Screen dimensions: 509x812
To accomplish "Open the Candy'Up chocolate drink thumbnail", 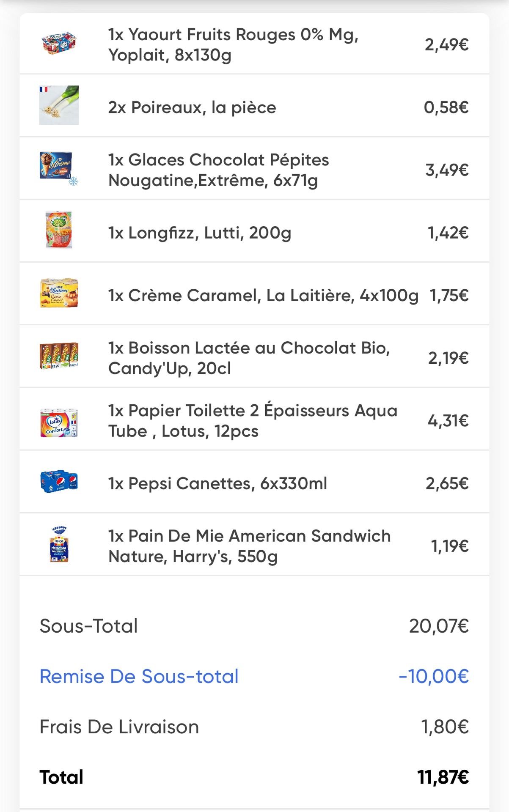I will pyautogui.click(x=59, y=356).
